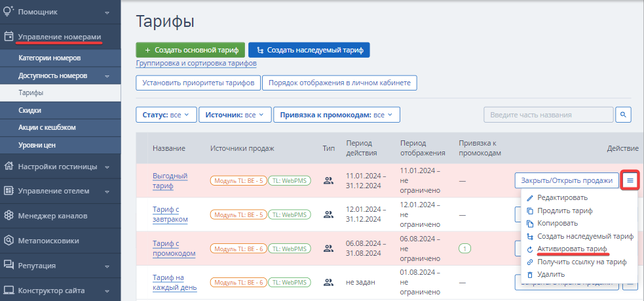The height and width of the screenshot is (301, 644).
Task: Click the icon beside Управление отелем
Action: point(9,191)
